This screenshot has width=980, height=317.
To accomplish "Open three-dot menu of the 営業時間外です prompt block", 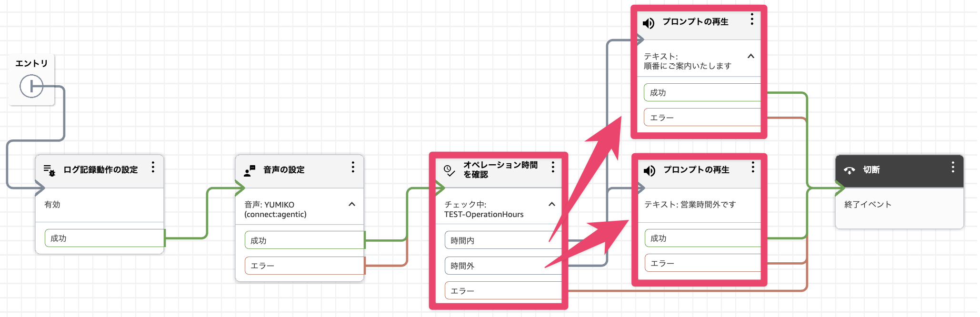I will [753, 167].
